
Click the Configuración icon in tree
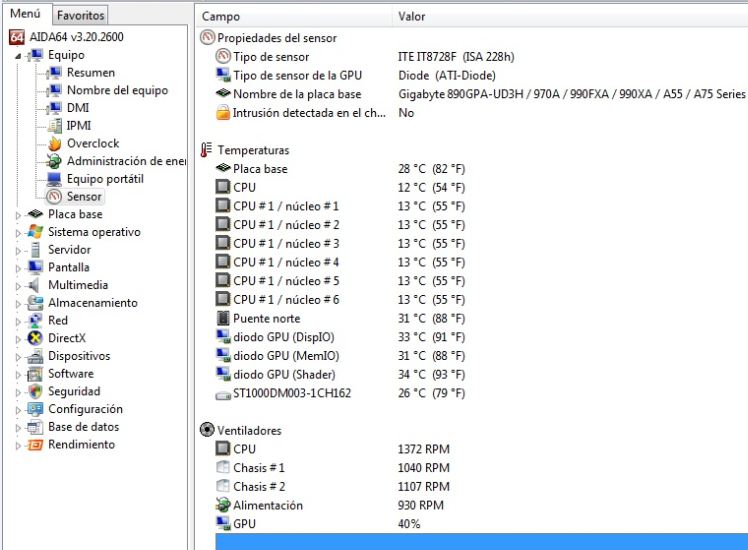click(x=35, y=409)
